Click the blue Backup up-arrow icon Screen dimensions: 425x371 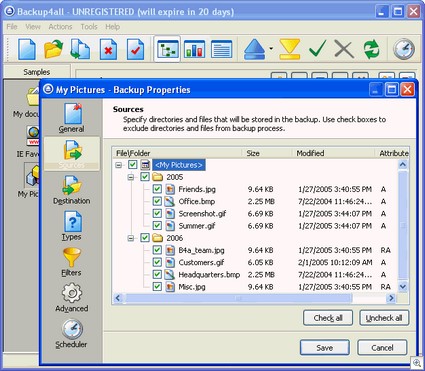click(x=254, y=49)
